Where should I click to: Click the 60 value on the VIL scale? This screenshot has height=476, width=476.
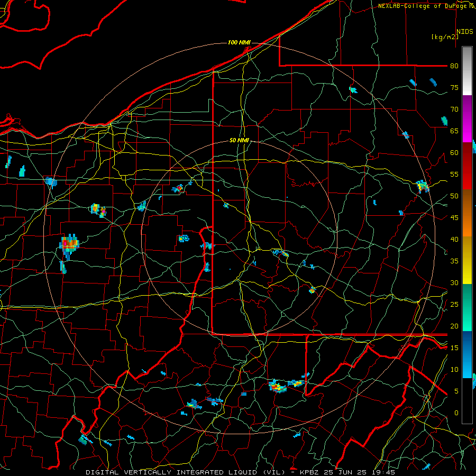pyautogui.click(x=454, y=153)
